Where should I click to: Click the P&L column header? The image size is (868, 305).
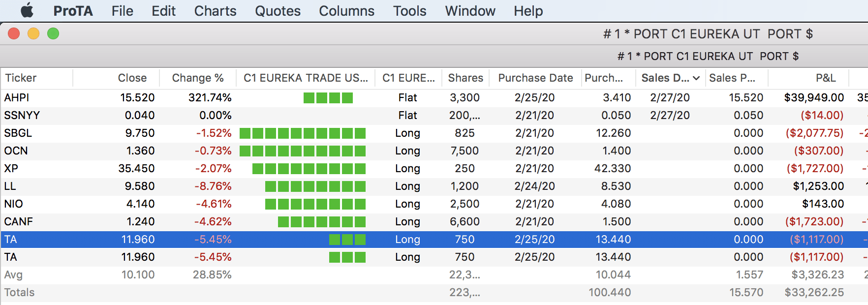[825, 78]
